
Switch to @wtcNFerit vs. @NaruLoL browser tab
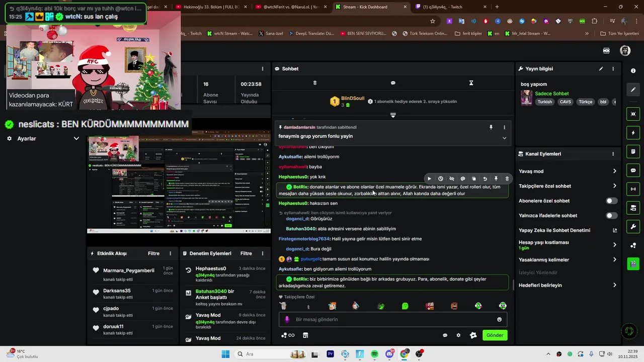click(x=290, y=7)
